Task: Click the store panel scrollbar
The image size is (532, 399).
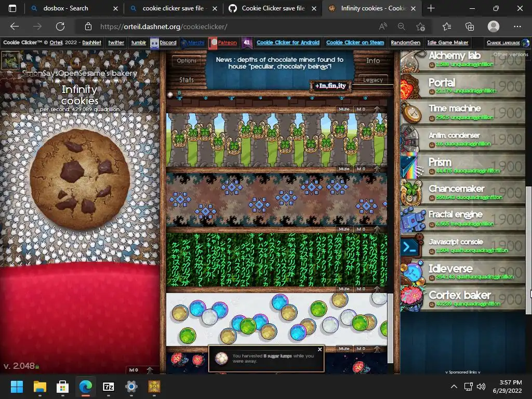Action: click(x=528, y=250)
